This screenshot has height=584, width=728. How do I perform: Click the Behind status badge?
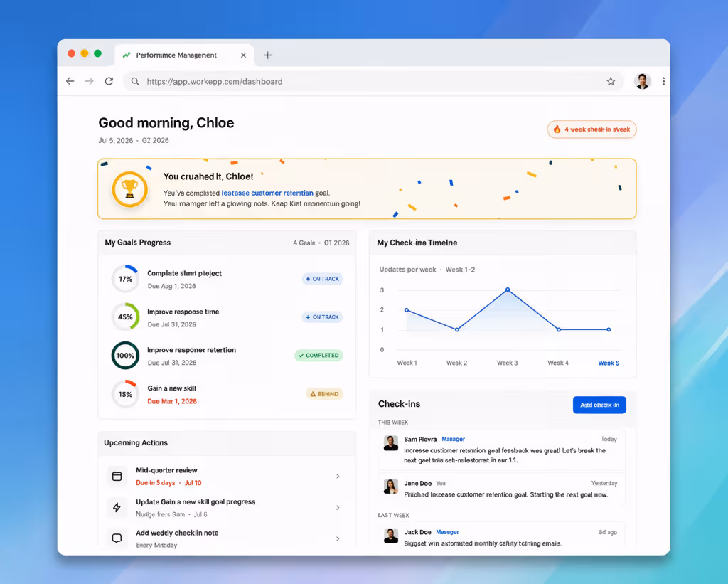click(x=324, y=394)
